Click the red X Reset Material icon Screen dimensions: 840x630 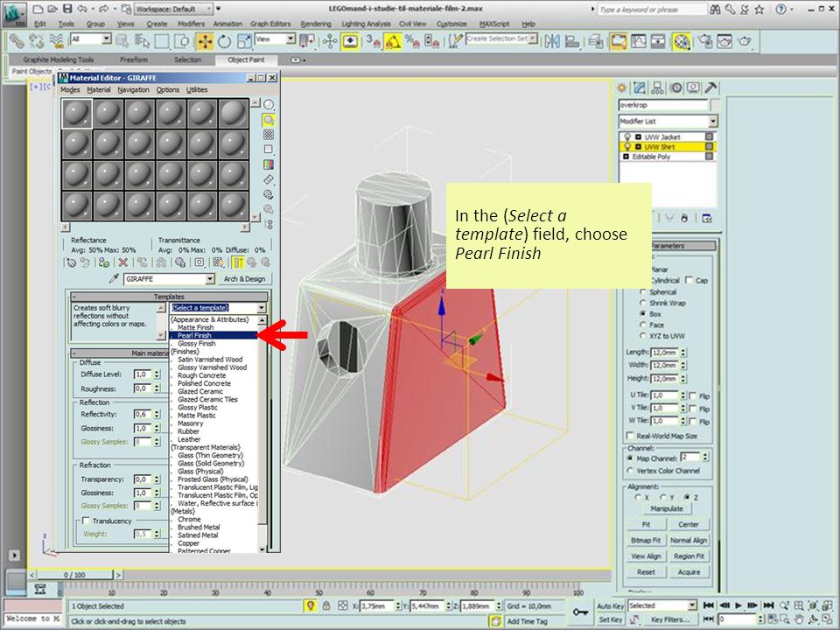123,262
